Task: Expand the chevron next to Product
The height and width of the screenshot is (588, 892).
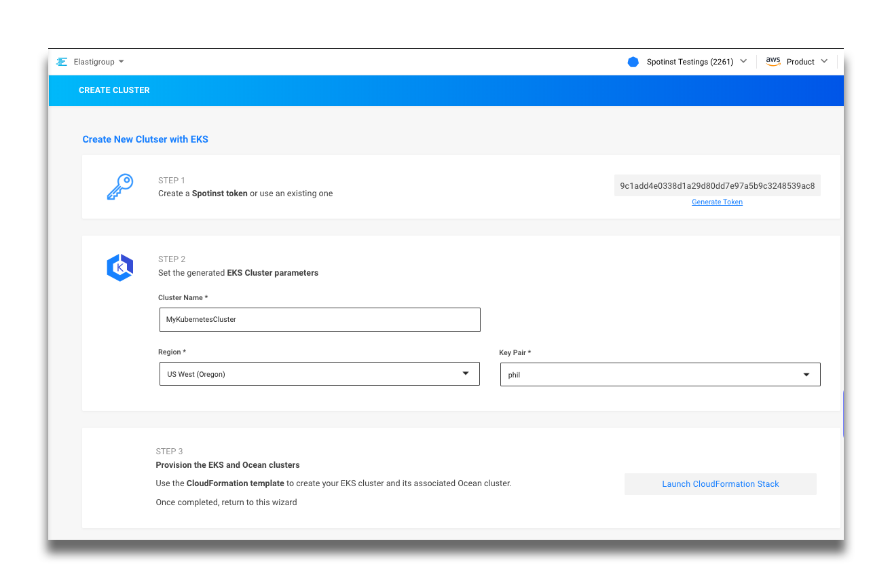Action: [824, 61]
